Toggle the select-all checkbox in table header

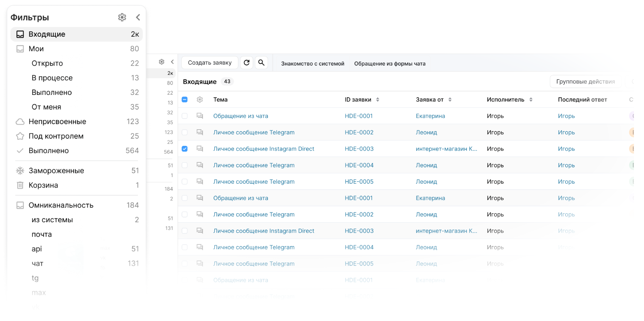coord(185,100)
